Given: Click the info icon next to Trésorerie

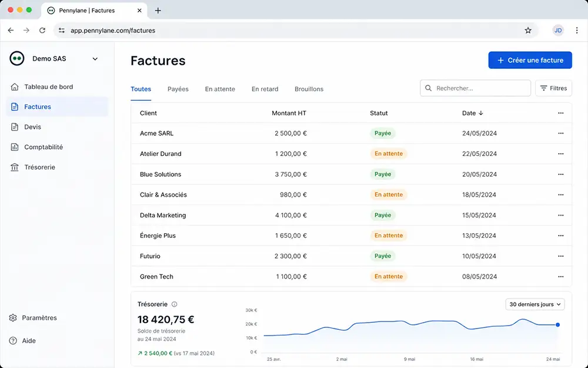Looking at the screenshot, I should pos(175,304).
